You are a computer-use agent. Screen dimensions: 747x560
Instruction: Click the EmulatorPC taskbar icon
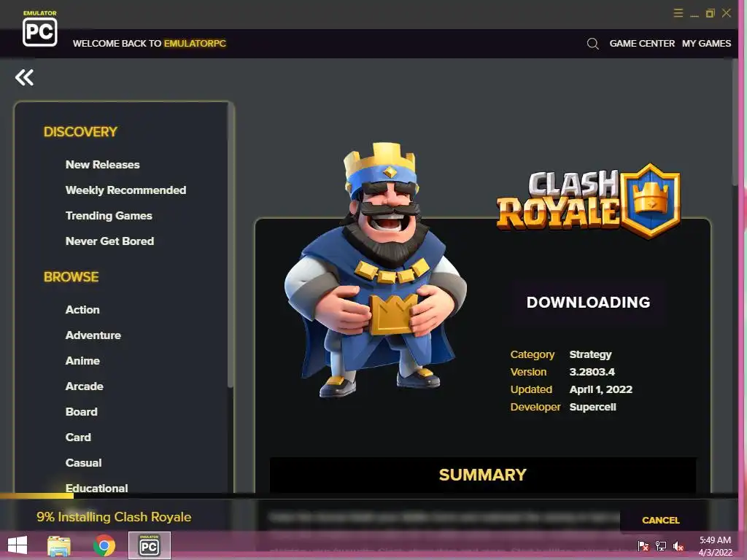pyautogui.click(x=149, y=545)
